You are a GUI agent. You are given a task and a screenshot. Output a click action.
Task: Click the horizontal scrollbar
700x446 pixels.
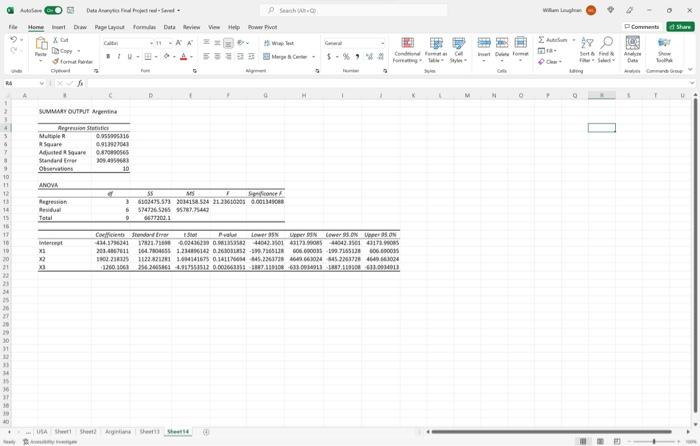click(552, 432)
